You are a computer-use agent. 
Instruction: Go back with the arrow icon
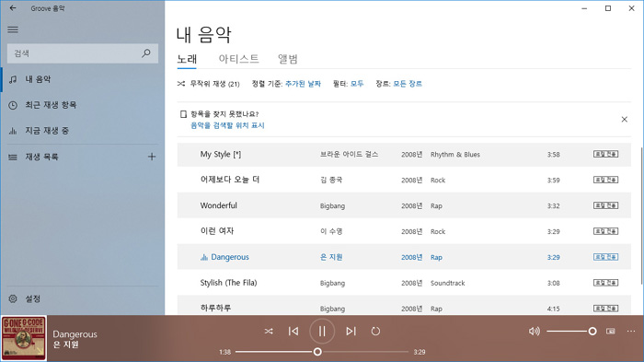click(13, 8)
